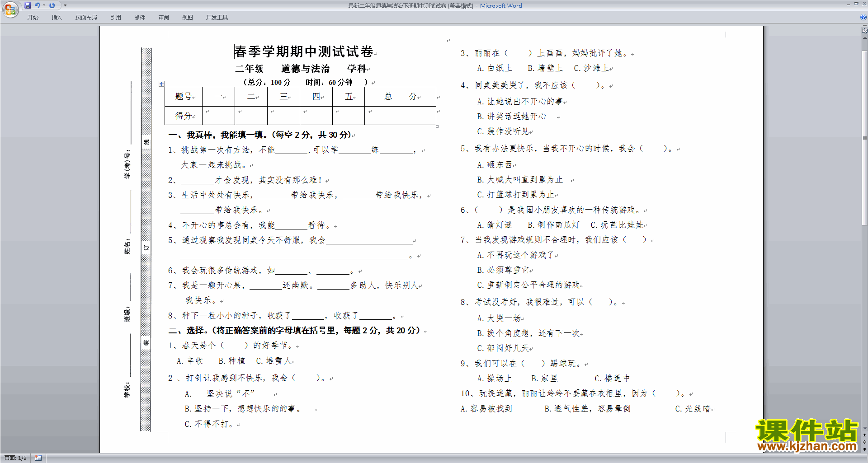Click the 题号 table cell
The width and height of the screenshot is (868, 463).
click(184, 97)
